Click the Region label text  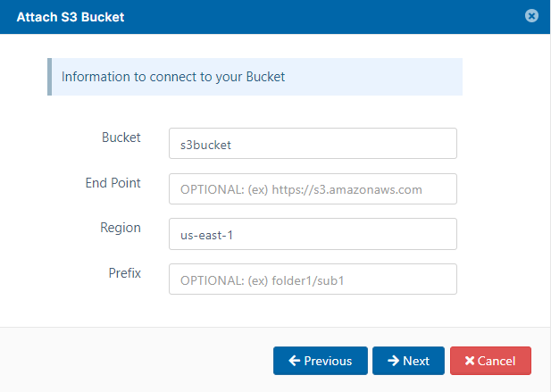tap(120, 228)
